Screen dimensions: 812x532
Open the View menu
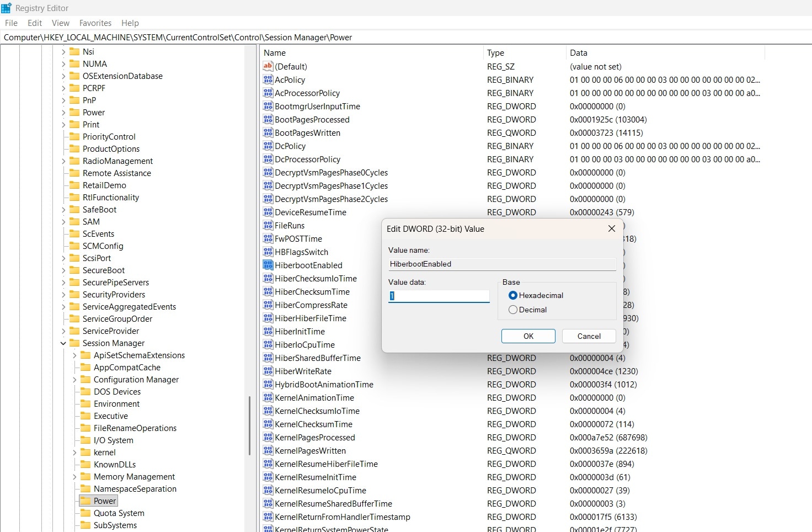click(x=60, y=23)
